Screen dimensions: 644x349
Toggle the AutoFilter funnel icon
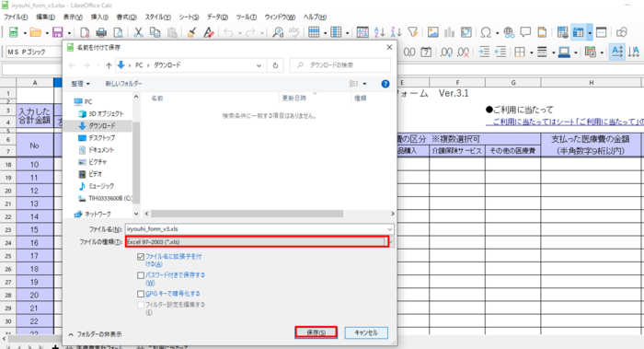413,32
